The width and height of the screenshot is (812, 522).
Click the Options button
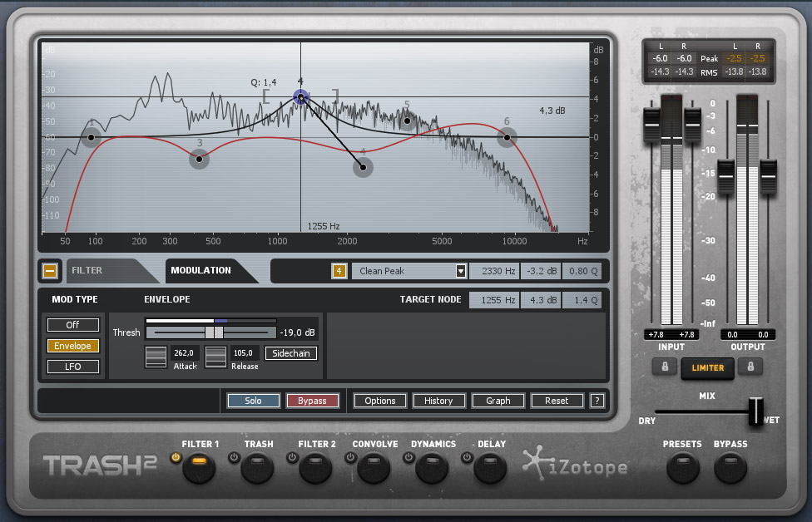(x=379, y=401)
